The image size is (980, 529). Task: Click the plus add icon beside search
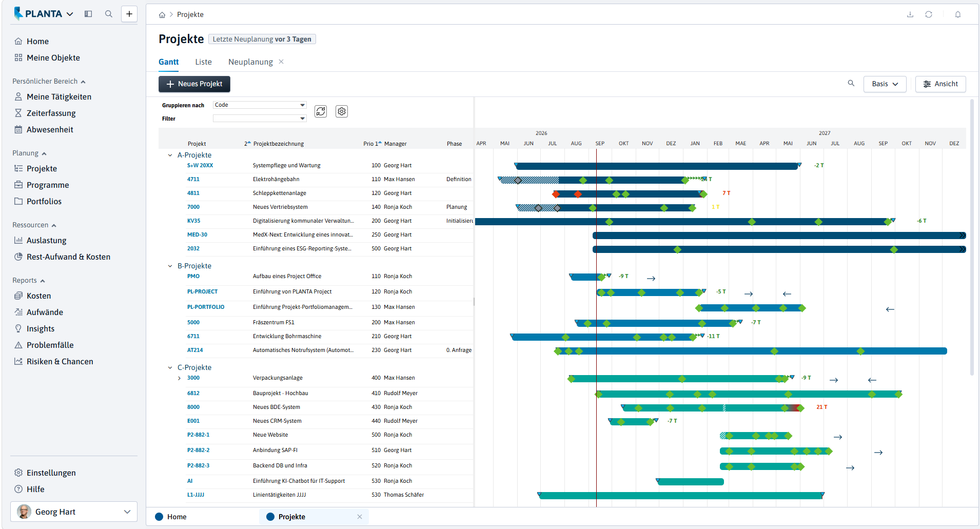click(x=129, y=14)
